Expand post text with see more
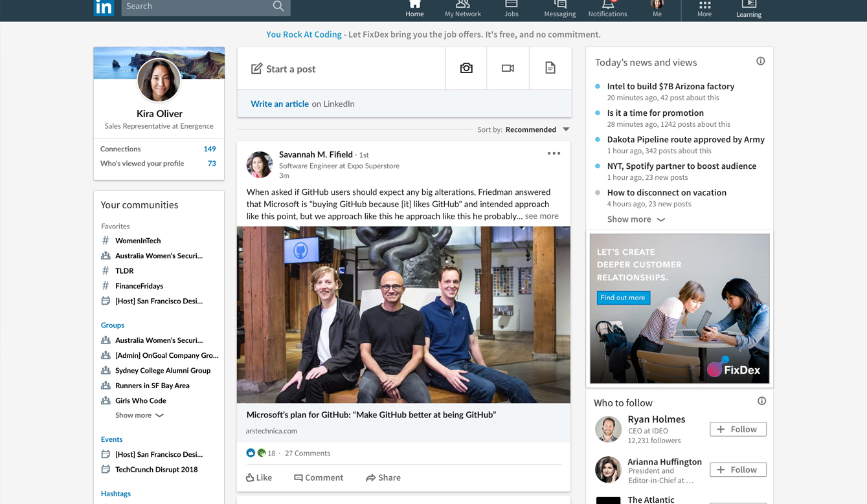The image size is (867, 504). tap(541, 216)
